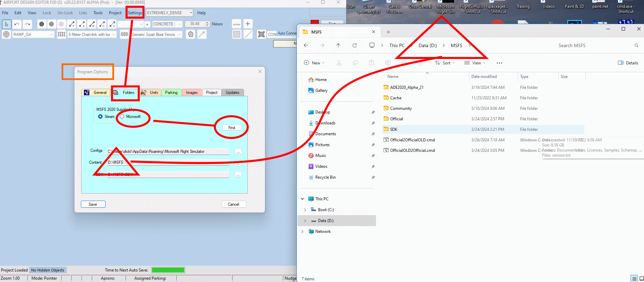Open the File menu in Airport Design Editor
The height and width of the screenshot is (282, 644).
pos(5,13)
